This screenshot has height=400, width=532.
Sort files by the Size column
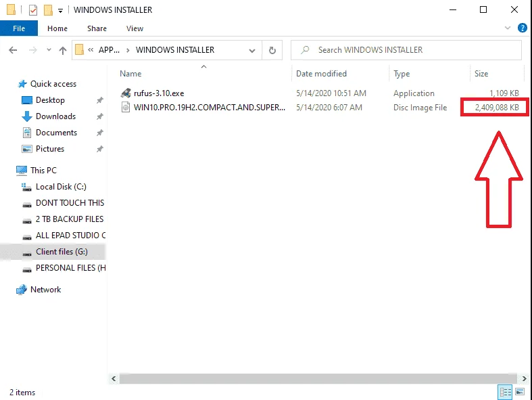(x=481, y=74)
